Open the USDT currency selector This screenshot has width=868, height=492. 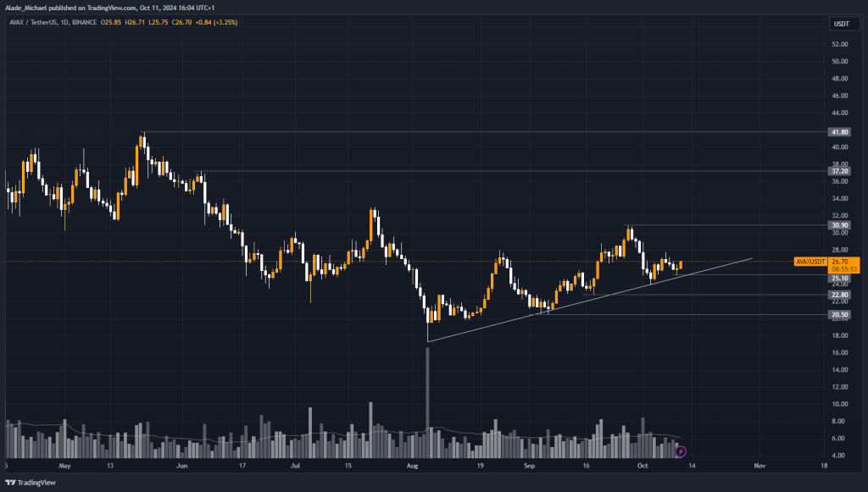click(844, 24)
